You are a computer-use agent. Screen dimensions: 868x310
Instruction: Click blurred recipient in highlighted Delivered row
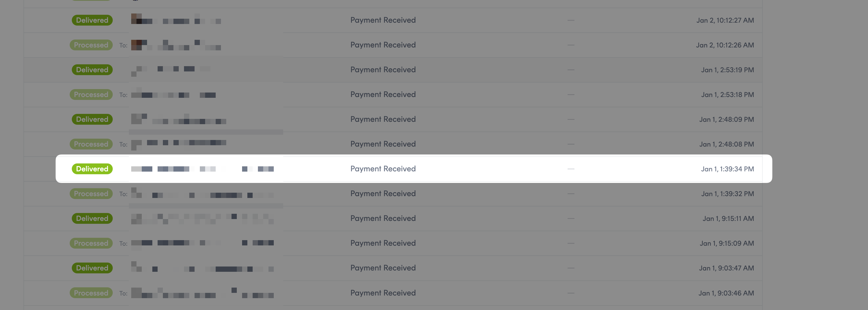coord(202,169)
